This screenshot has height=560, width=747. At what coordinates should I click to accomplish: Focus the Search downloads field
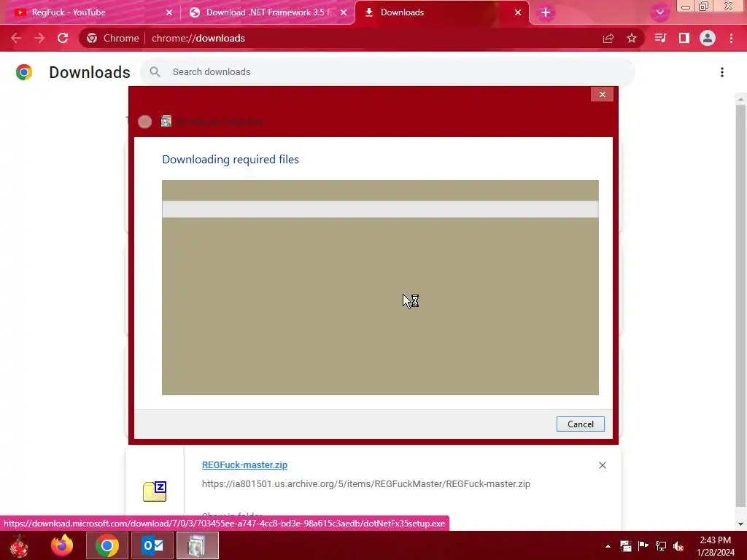point(387,72)
